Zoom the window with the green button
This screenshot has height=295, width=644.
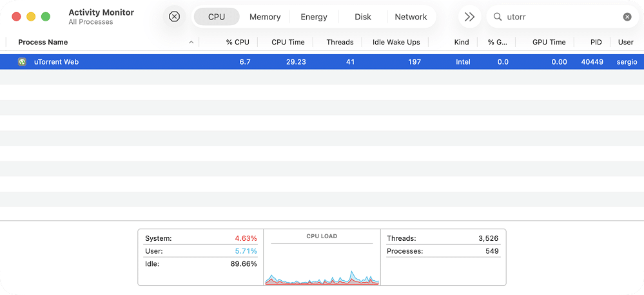click(x=46, y=17)
